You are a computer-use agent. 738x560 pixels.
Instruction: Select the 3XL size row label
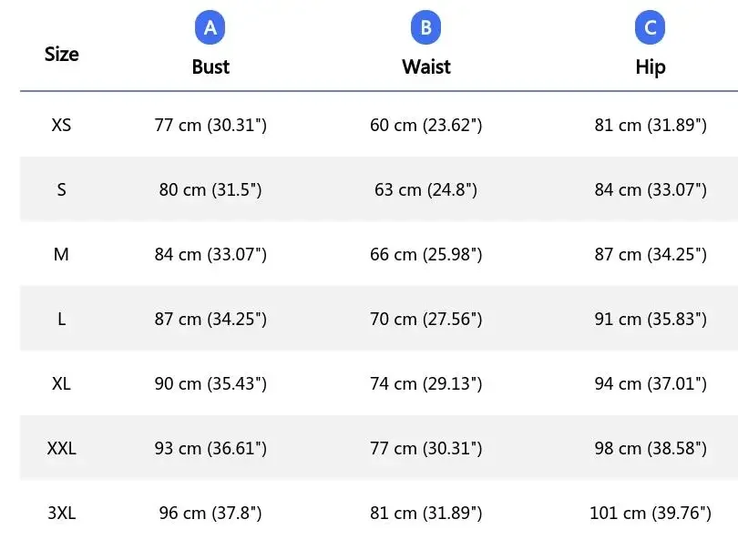[x=62, y=513]
